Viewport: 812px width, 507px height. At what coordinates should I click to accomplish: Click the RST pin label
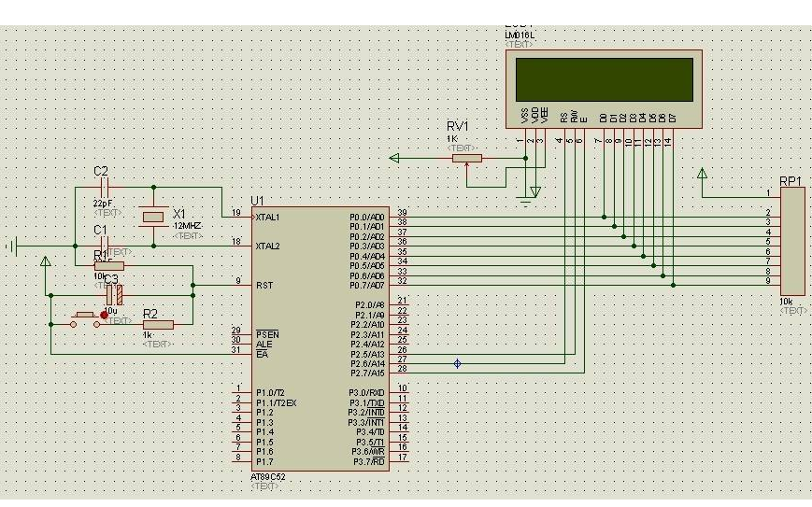coord(264,286)
